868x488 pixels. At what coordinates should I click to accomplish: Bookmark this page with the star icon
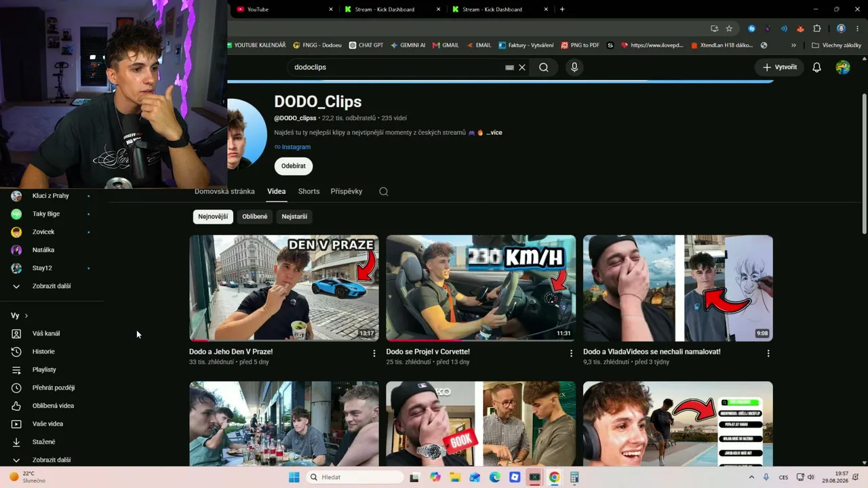729,28
